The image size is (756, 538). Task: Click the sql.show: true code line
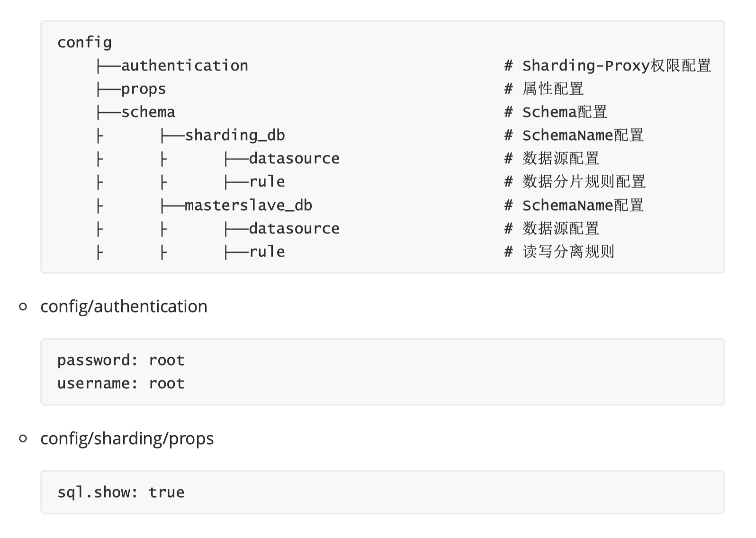[x=121, y=493]
